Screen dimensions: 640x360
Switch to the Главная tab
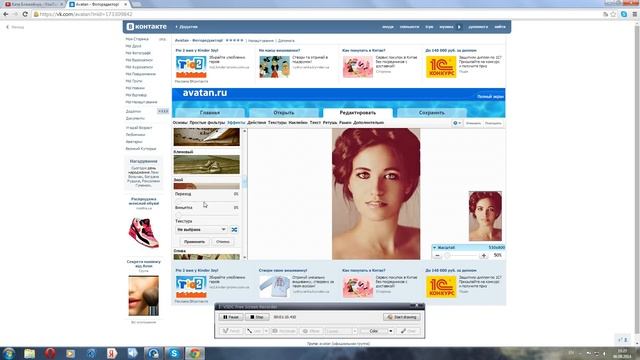pyautogui.click(x=210, y=113)
